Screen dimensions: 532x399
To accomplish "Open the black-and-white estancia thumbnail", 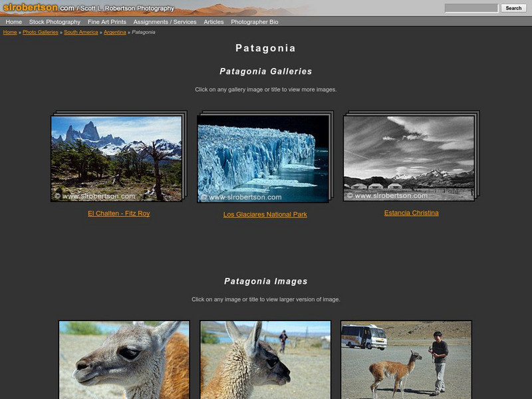I will (409, 158).
